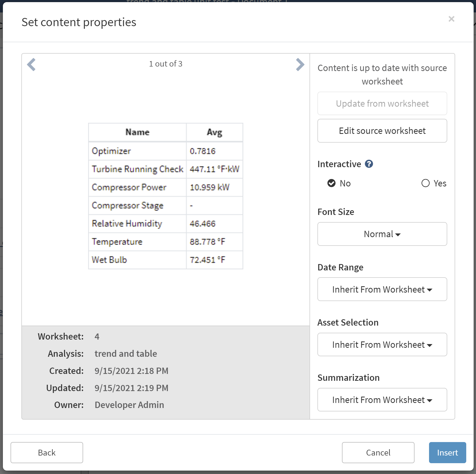Open the Asset Selection dropdown
This screenshot has width=476, height=474.
coord(382,344)
